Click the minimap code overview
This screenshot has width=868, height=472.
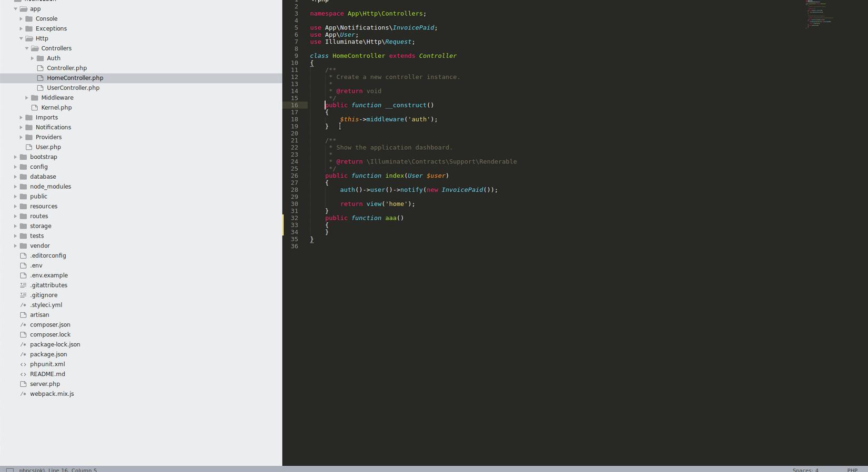tap(819, 14)
